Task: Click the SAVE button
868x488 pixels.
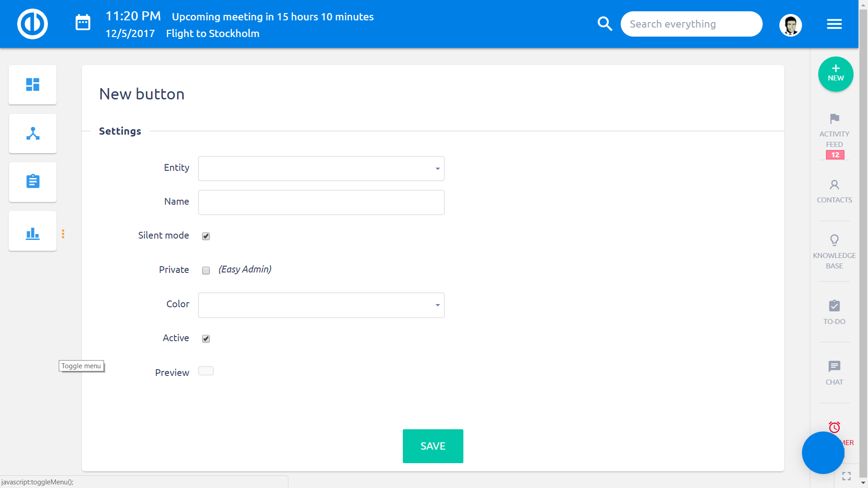Action: click(433, 446)
